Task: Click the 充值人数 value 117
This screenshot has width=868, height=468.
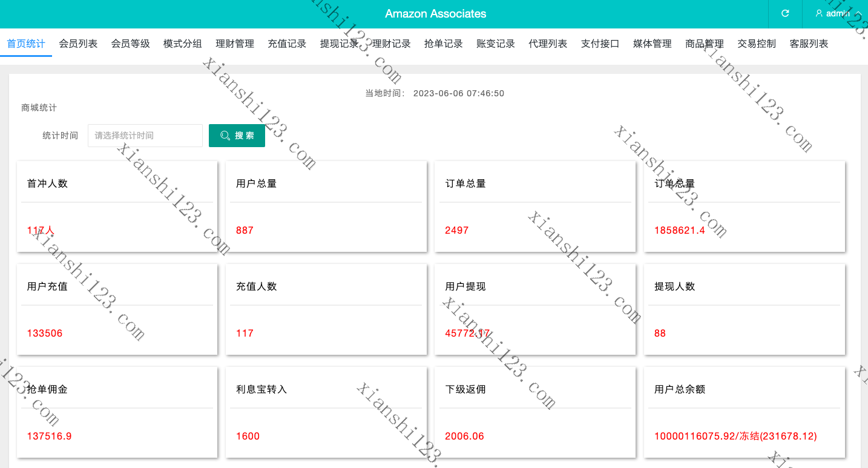Action: (245, 333)
